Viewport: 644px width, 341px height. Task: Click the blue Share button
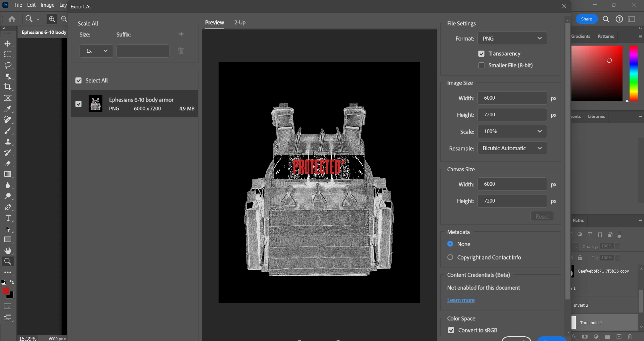tap(587, 19)
